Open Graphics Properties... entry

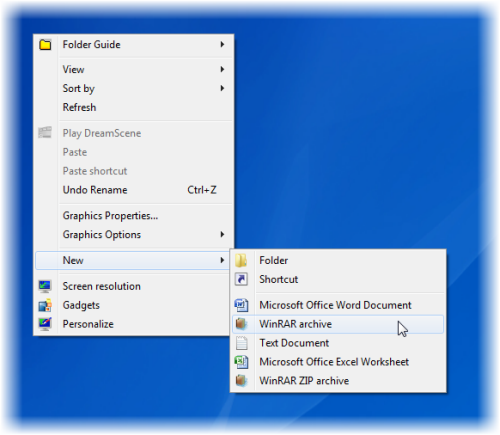point(133,216)
